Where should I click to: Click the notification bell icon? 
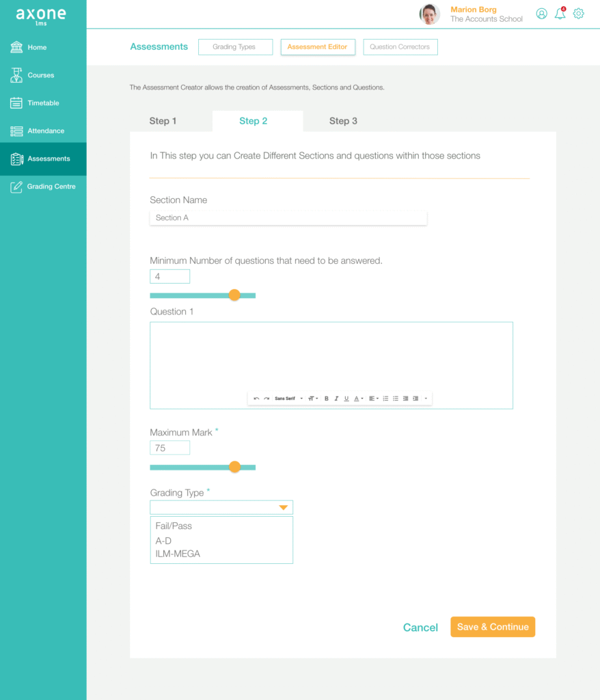click(x=560, y=14)
